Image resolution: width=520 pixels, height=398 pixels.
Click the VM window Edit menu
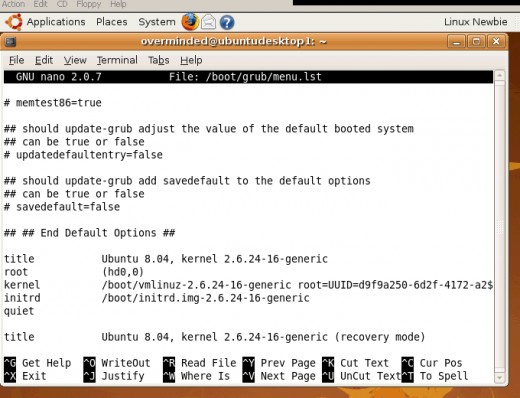point(41,4)
